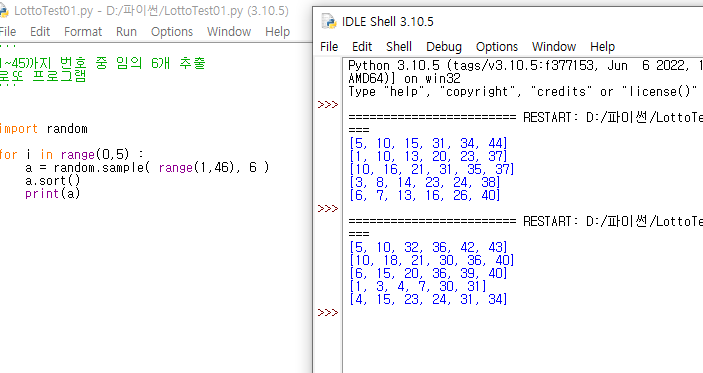Click the 'print(a)' line in the editor
The image size is (703, 373).
[52, 194]
